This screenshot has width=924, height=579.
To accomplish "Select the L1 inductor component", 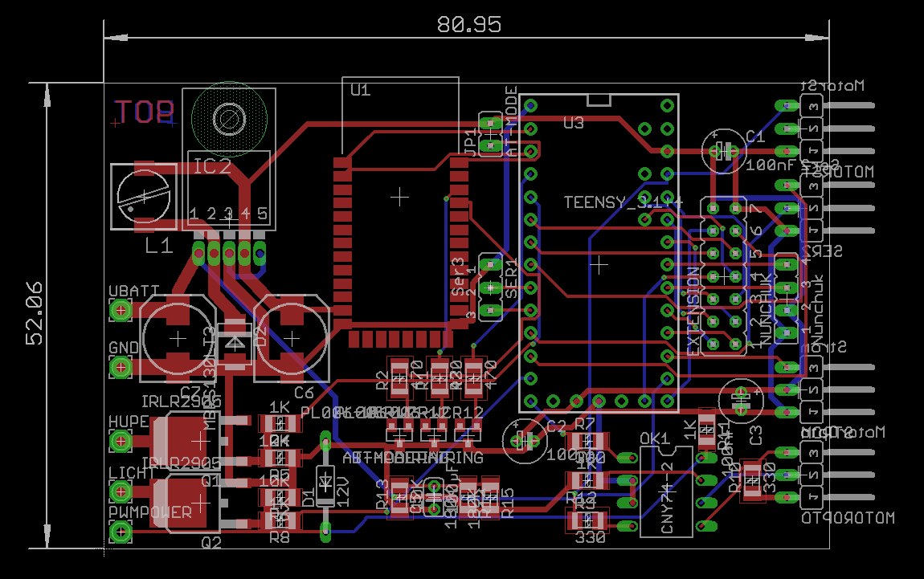I will 144,197.
